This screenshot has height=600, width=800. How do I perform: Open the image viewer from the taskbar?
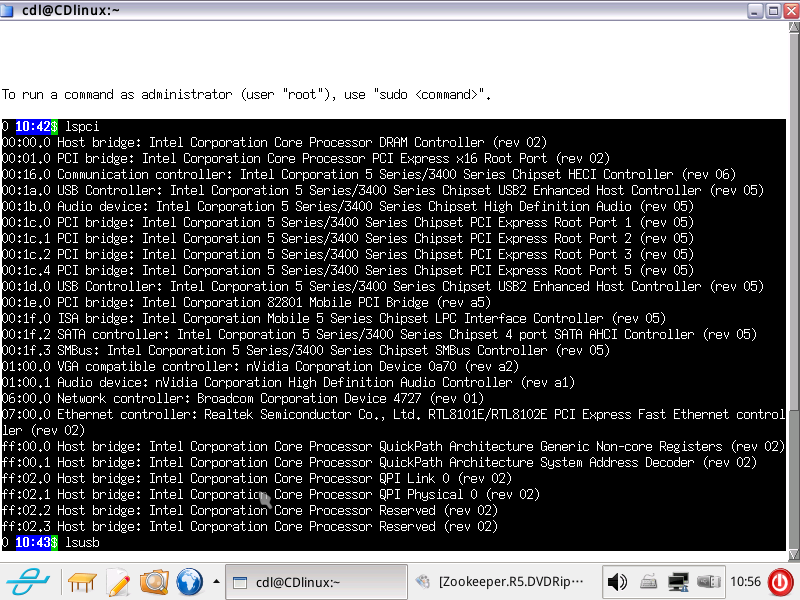(x=152, y=580)
